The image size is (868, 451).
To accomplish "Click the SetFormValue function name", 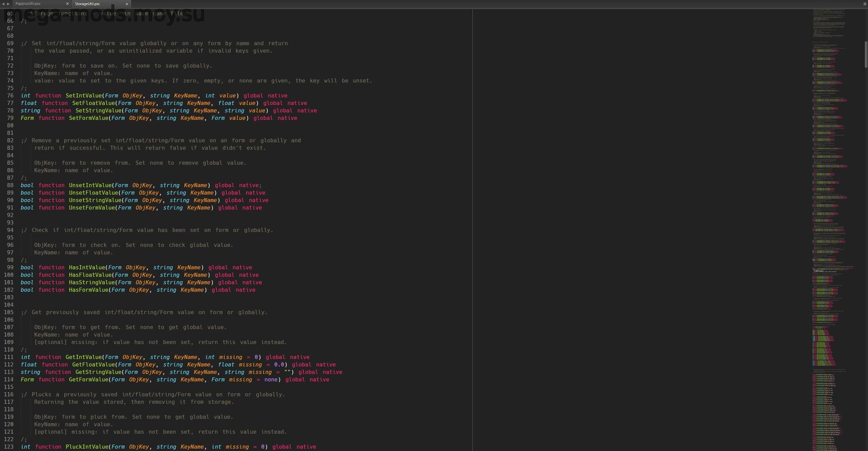I will [x=89, y=118].
